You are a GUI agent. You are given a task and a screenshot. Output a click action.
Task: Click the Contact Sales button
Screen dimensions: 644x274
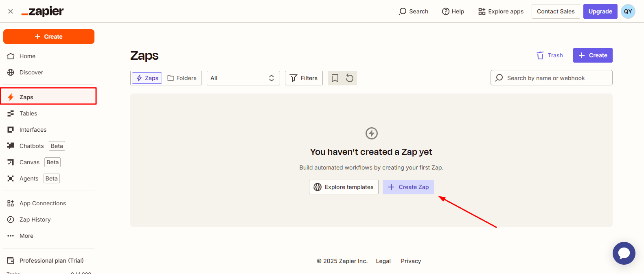click(x=556, y=11)
